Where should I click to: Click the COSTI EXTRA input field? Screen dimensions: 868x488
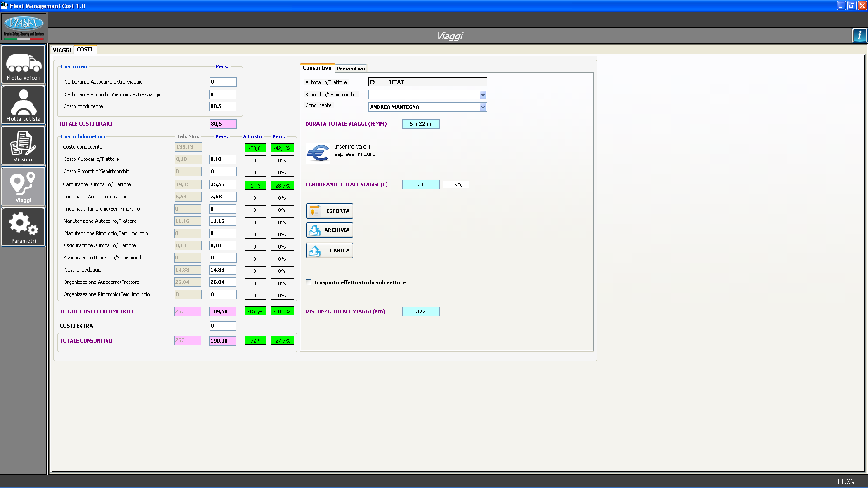(223, 326)
